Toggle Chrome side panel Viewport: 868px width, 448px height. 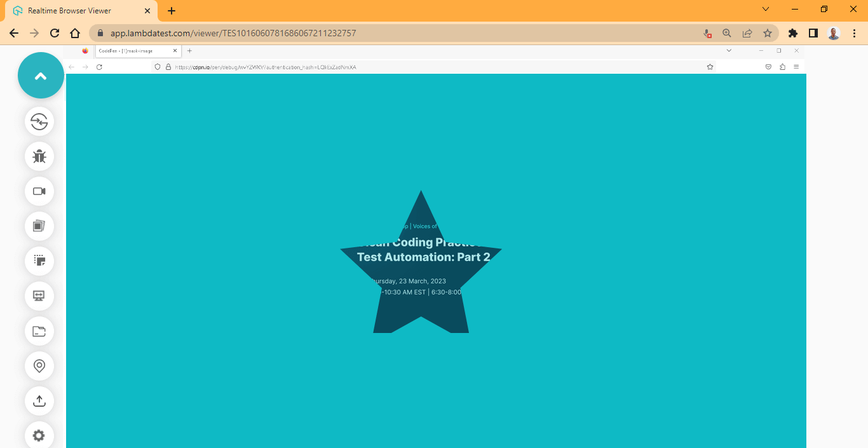click(x=813, y=33)
